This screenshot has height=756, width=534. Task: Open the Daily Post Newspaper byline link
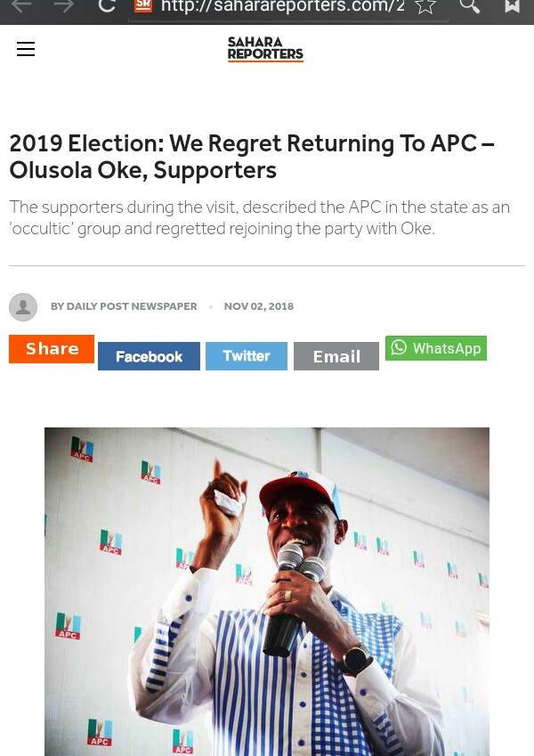tap(124, 306)
